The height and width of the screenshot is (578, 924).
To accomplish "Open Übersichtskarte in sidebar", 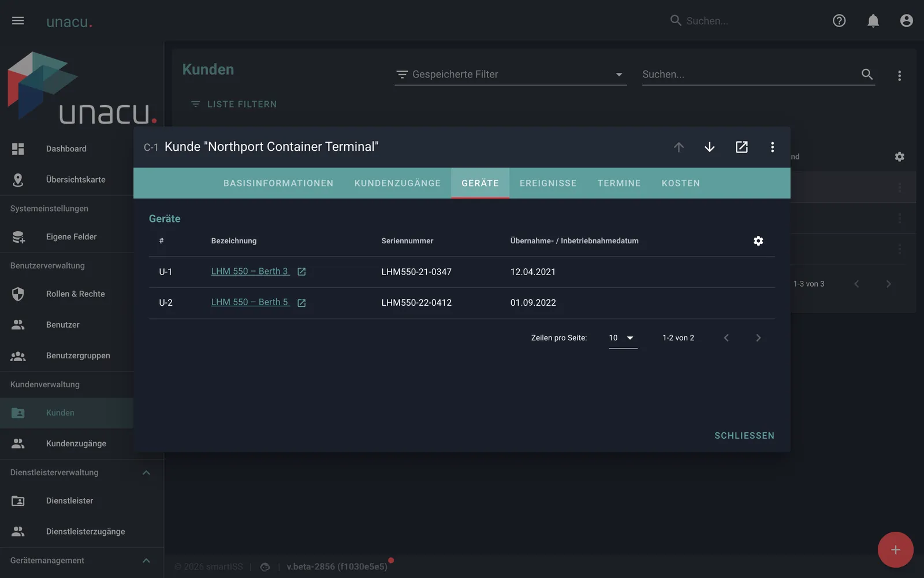I will click(x=66, y=180).
